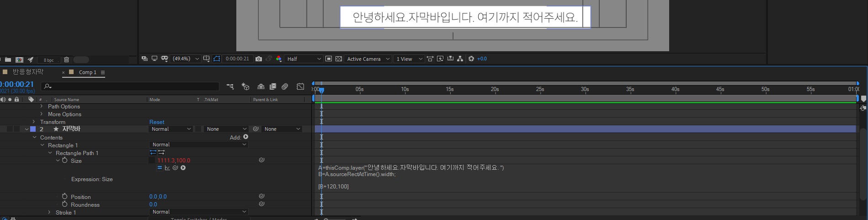Click the Parent & Link column header
This screenshot has height=220, width=868.
point(266,99)
